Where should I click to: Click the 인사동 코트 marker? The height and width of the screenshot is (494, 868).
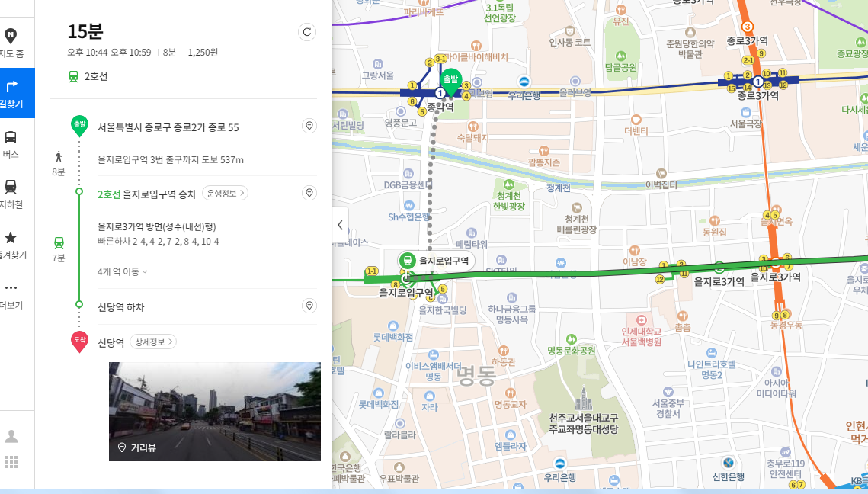(x=569, y=31)
